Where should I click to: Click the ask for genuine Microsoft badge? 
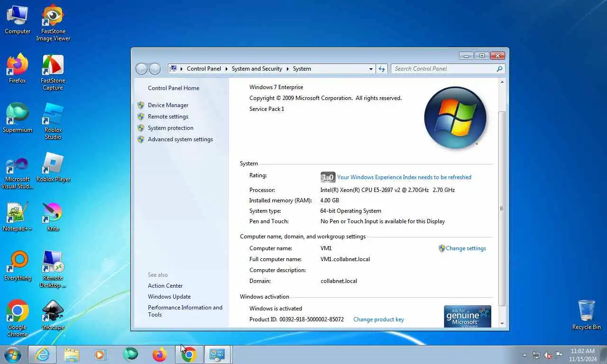point(468,316)
